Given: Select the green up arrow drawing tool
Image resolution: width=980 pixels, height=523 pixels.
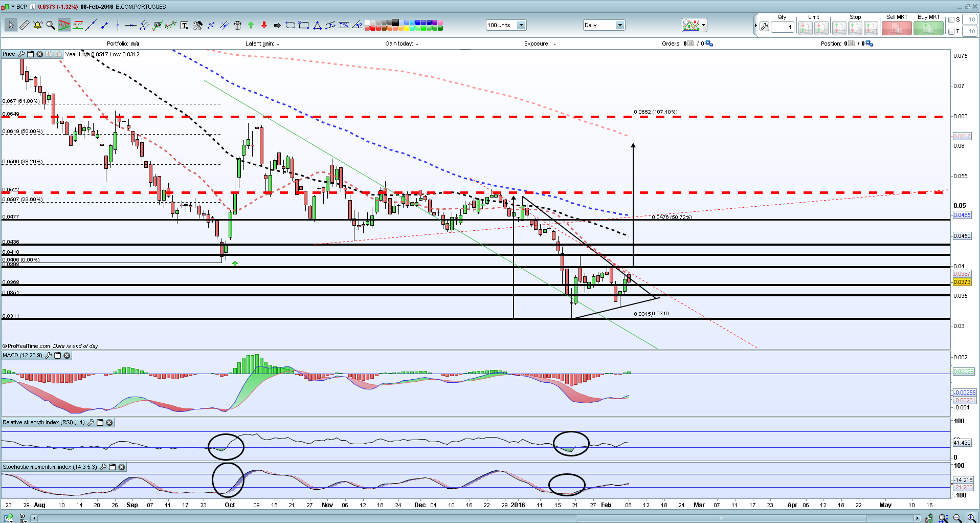Looking at the screenshot, I should 251,25.
